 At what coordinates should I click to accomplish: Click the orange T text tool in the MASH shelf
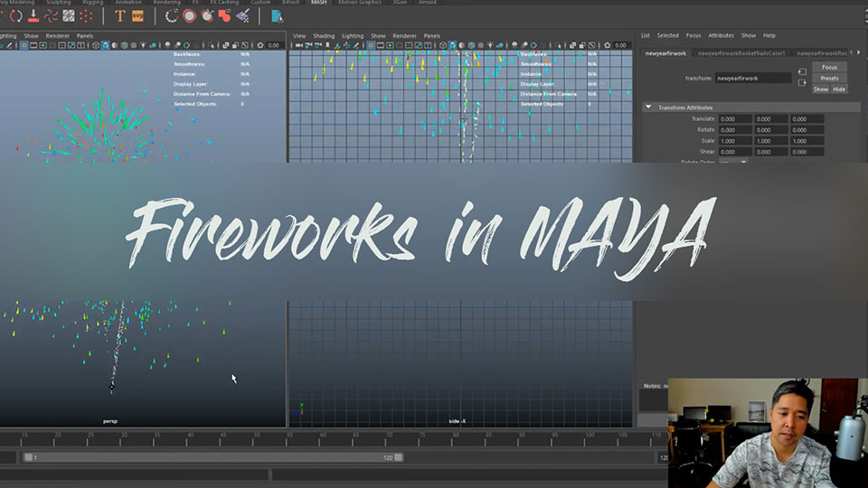pyautogui.click(x=119, y=16)
